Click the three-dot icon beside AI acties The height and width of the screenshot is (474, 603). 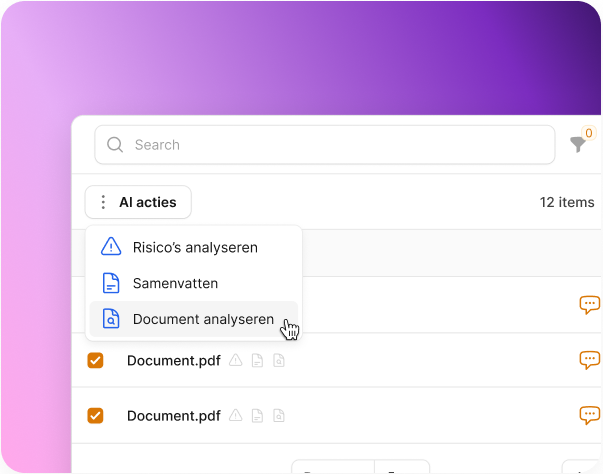tap(103, 202)
